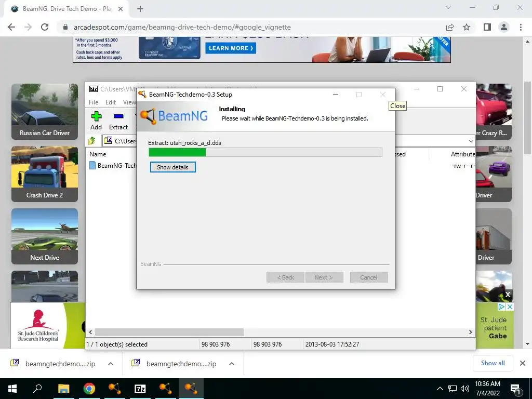Open File Explorer from the taskbar
This screenshot has height=399, width=532.
click(x=63, y=389)
